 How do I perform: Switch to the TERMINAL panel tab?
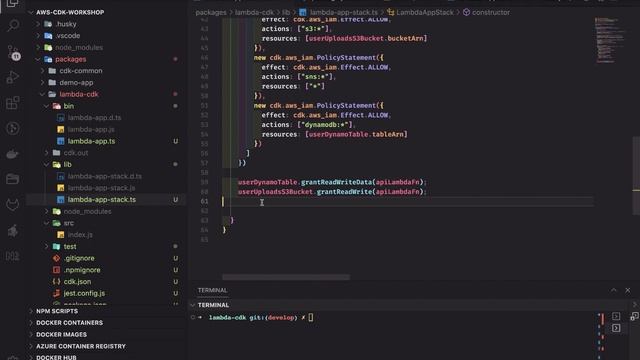coord(212,290)
